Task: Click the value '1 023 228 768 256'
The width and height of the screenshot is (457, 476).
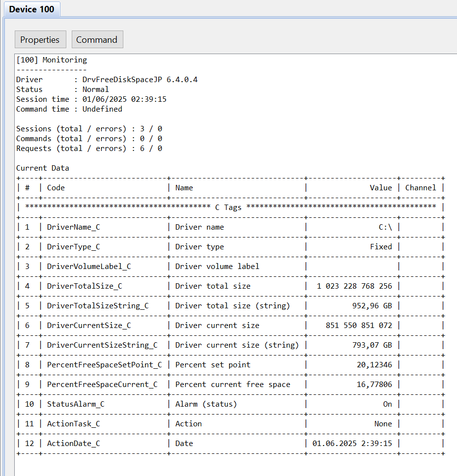Action: [354, 286]
